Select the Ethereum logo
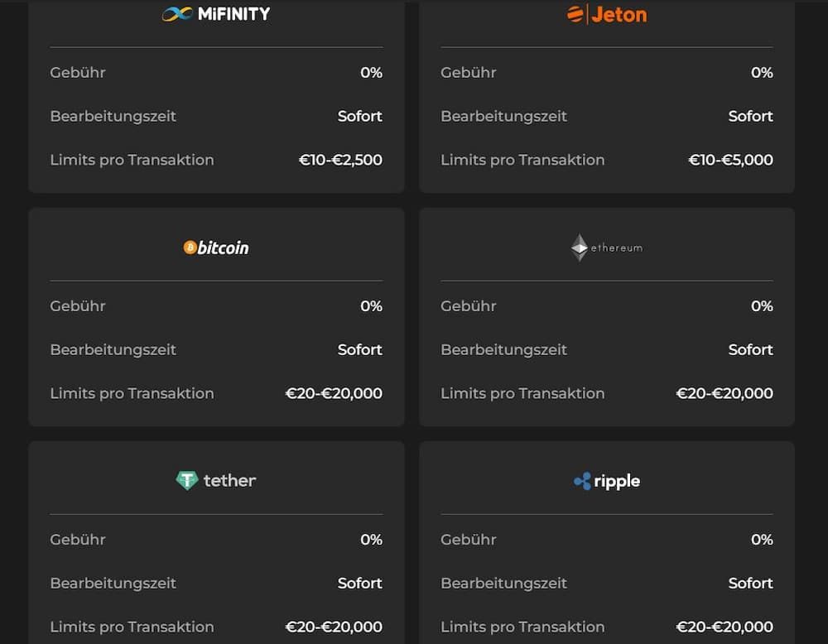 pyautogui.click(x=607, y=248)
